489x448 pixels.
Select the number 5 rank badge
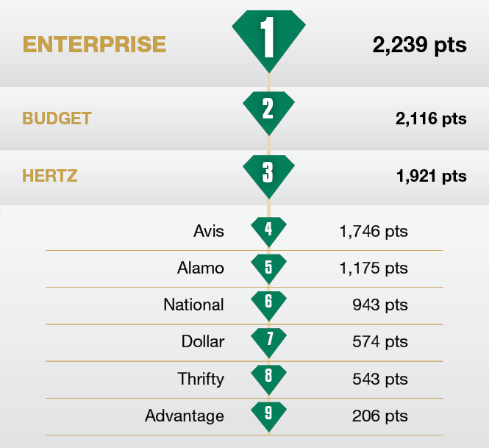click(268, 267)
